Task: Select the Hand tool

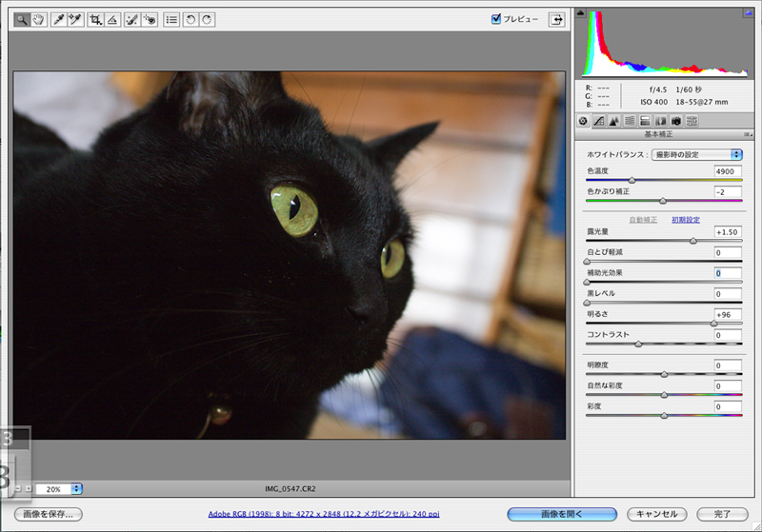Action: [39, 20]
